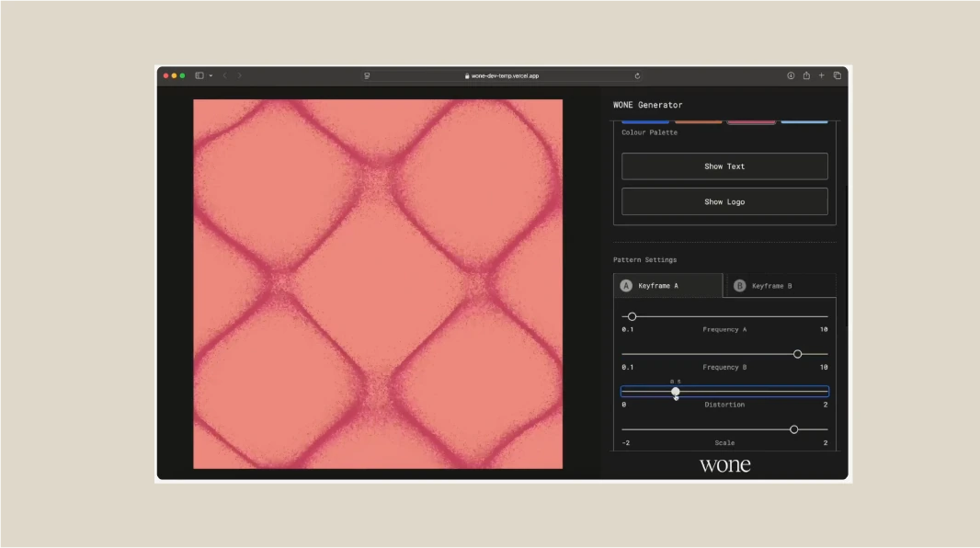Image resolution: width=980 pixels, height=548 pixels.
Task: Click the generated pattern canvas
Action: tap(378, 284)
